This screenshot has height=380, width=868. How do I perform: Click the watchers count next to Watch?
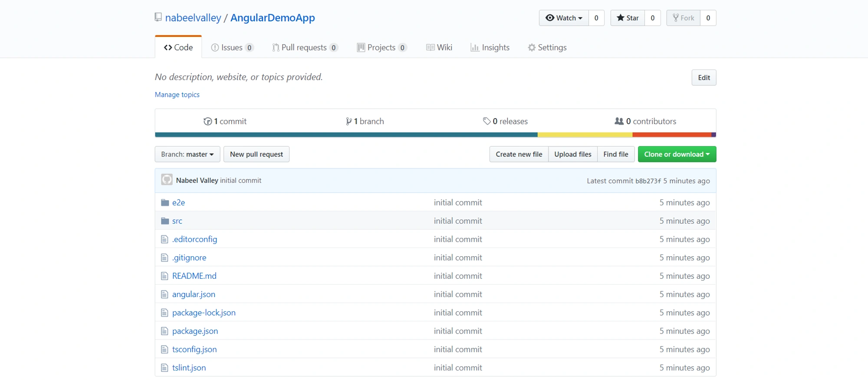(596, 18)
